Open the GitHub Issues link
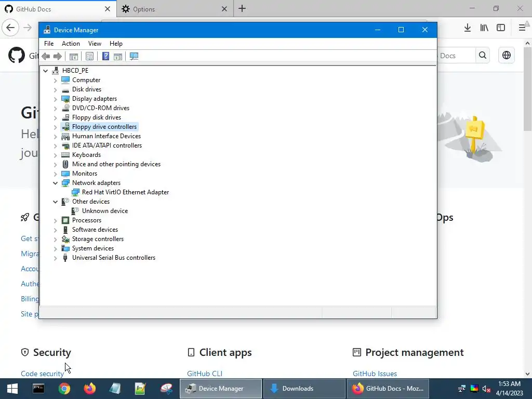Screen dimensions: 532x399 375,374
